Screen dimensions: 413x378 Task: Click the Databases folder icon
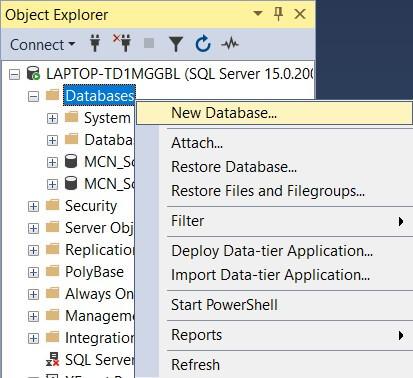coord(52,95)
